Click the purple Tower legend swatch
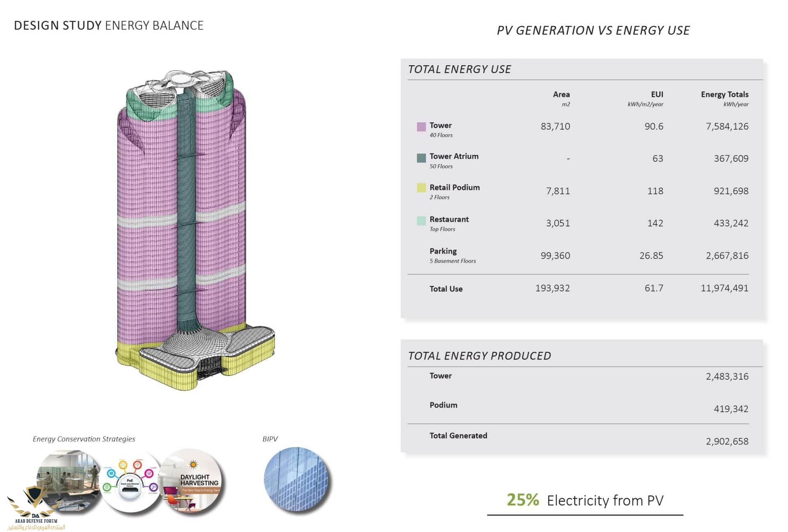This screenshot has width=788, height=532. pos(421,126)
